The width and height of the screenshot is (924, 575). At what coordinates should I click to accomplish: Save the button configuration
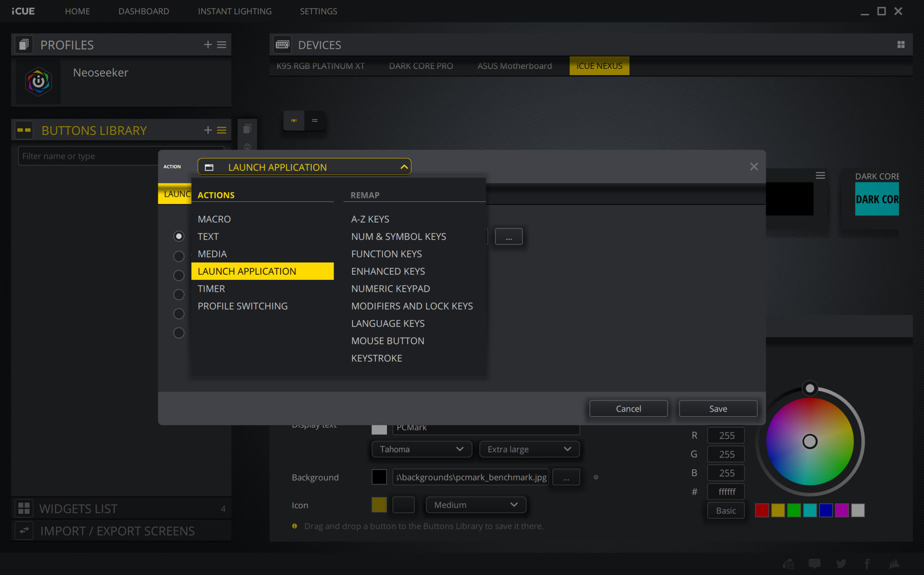click(x=718, y=408)
